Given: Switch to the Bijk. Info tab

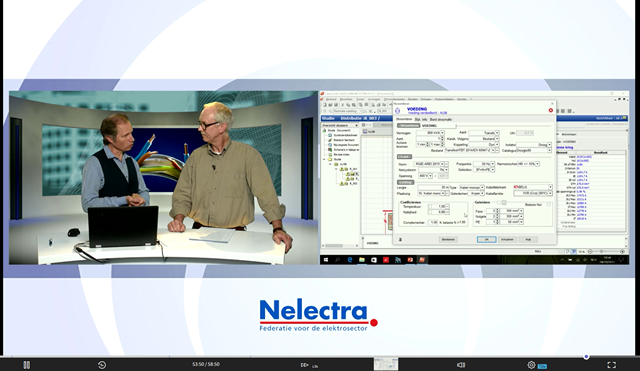Looking at the screenshot, I should 421,119.
